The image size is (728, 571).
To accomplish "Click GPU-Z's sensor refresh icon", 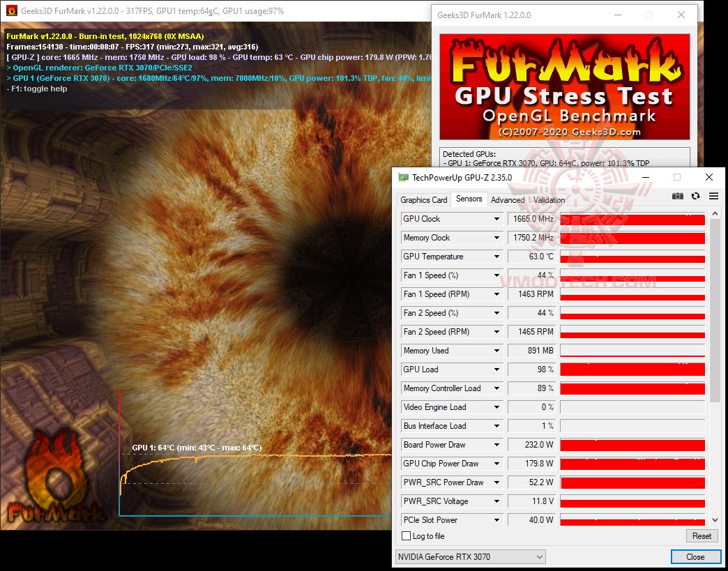I will pos(695,197).
